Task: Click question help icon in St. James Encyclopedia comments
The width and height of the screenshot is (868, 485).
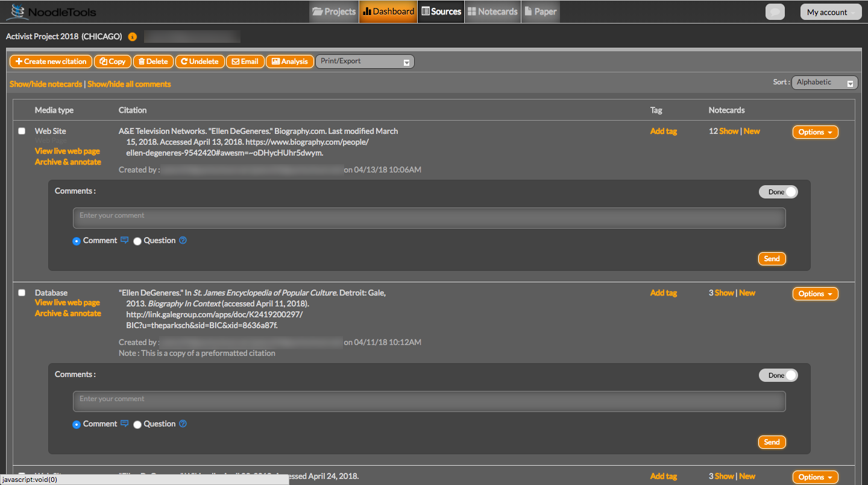Action: (183, 423)
